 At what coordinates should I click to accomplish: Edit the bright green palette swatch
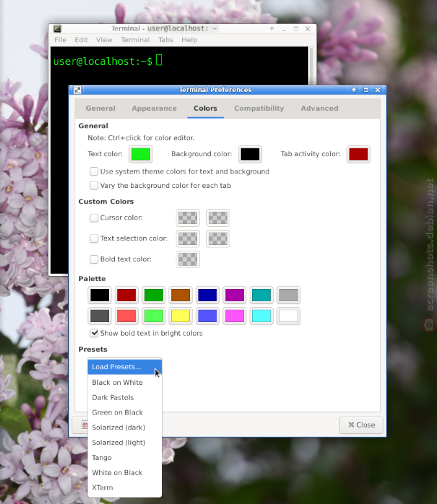[154, 316]
